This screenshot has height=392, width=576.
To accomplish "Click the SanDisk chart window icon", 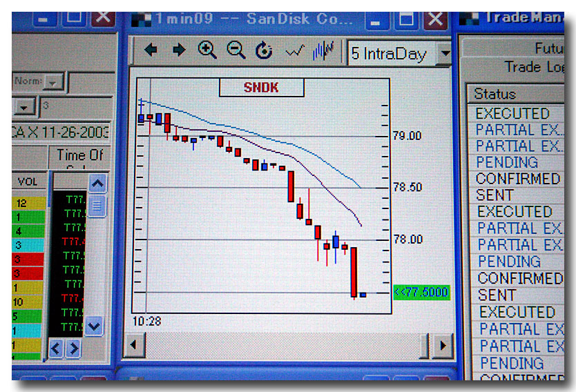I will 141,20.
